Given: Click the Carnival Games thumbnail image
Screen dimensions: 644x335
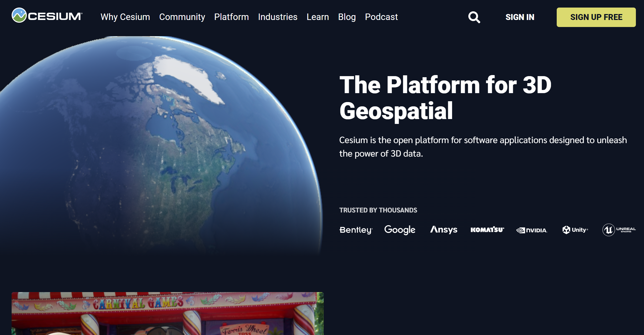Looking at the screenshot, I should pos(168,313).
